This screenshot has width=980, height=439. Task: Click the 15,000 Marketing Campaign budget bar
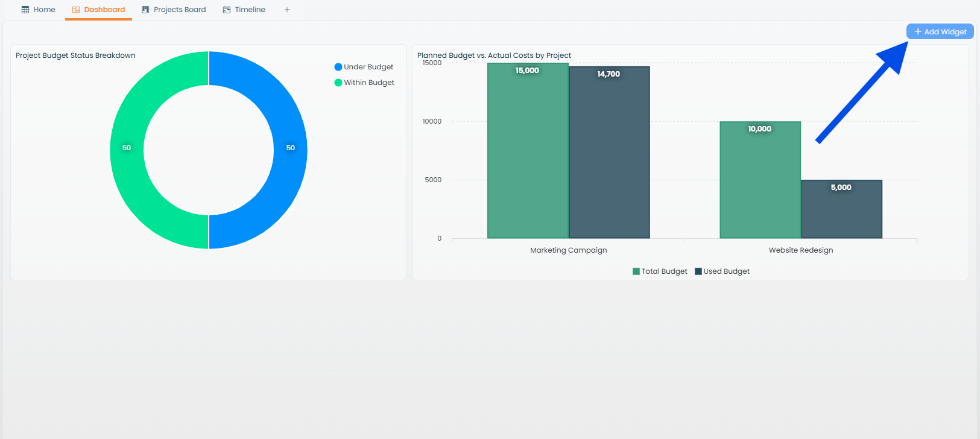[x=528, y=151]
